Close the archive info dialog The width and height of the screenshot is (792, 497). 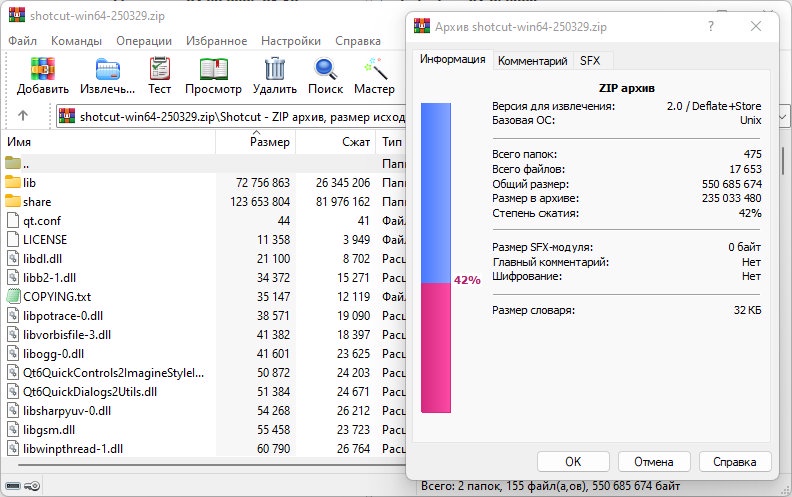click(x=756, y=26)
